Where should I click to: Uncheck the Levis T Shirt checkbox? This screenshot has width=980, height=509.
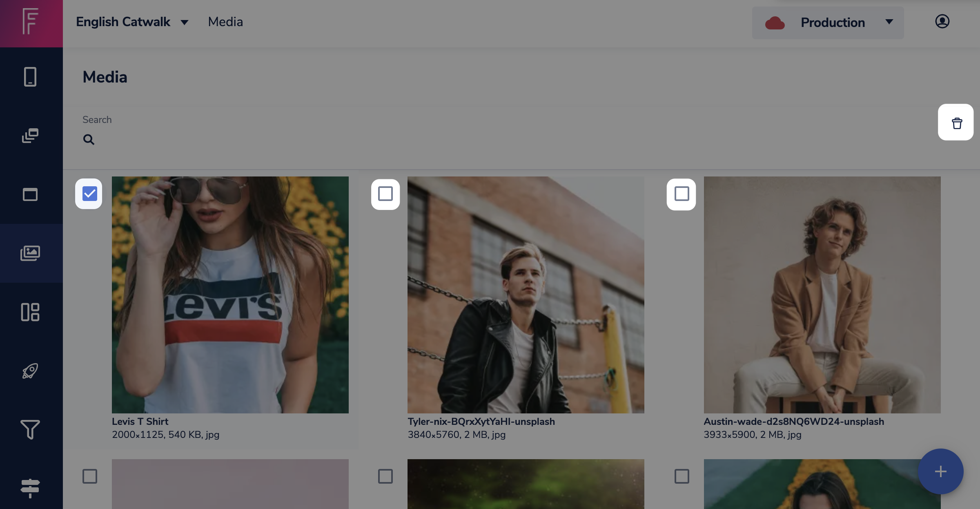click(89, 194)
